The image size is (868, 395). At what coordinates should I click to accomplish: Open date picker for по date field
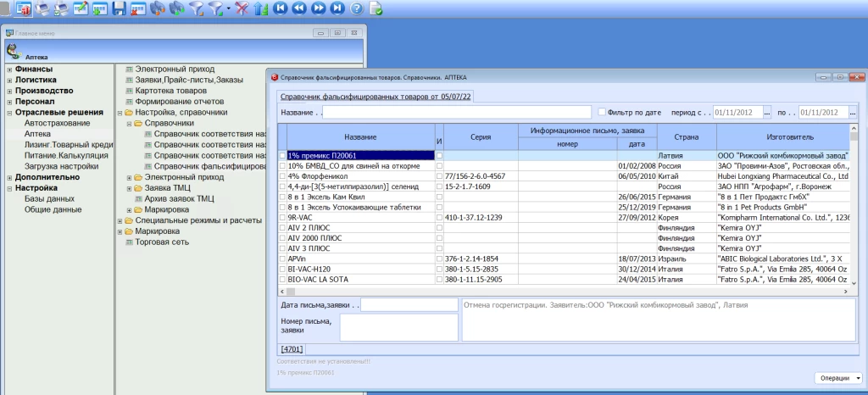click(853, 112)
